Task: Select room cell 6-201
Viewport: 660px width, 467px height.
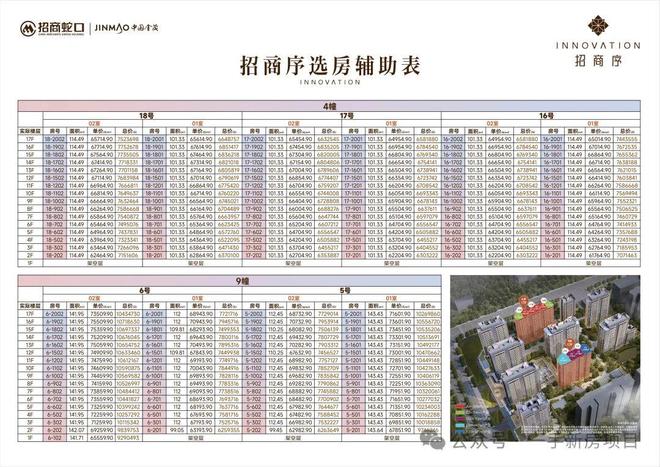Action: click(x=154, y=430)
